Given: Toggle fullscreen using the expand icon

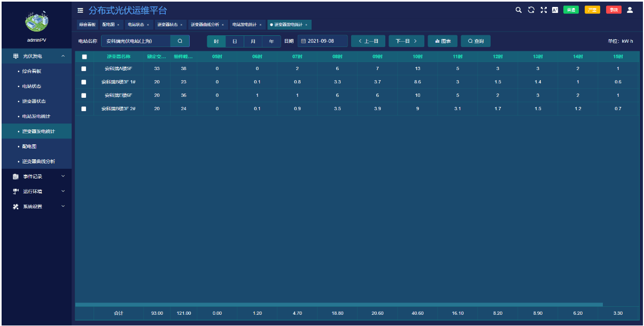Looking at the screenshot, I should (x=544, y=10).
